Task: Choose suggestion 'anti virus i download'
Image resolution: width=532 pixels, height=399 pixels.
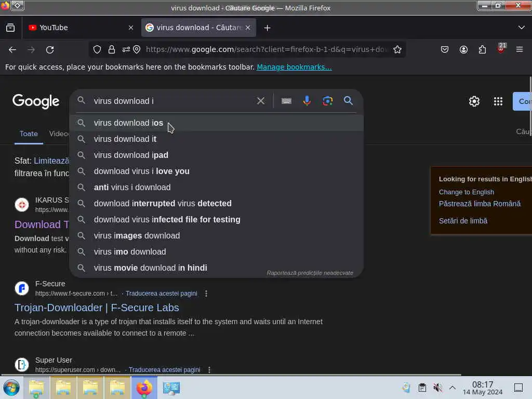Action: pyautogui.click(x=217, y=187)
